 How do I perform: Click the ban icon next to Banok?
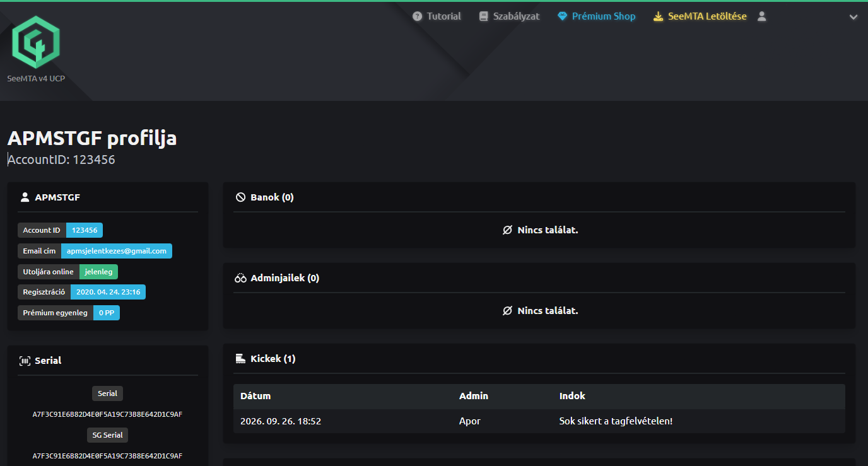click(x=240, y=197)
